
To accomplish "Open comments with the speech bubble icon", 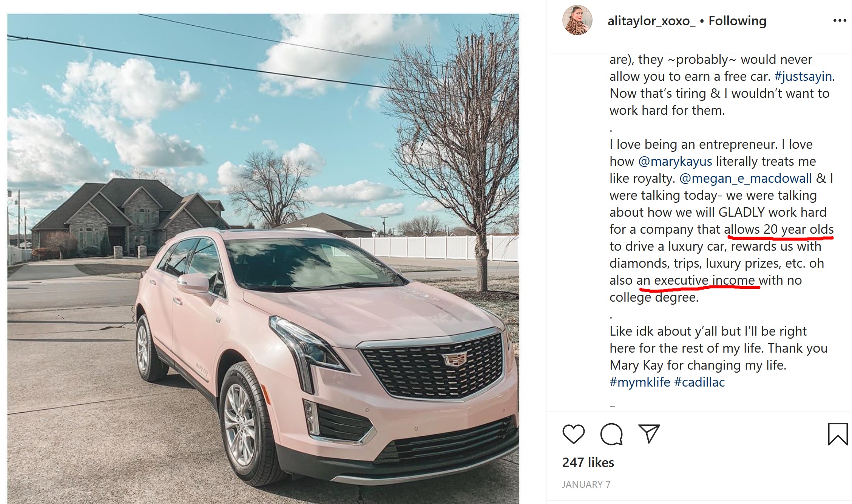I will click(611, 434).
